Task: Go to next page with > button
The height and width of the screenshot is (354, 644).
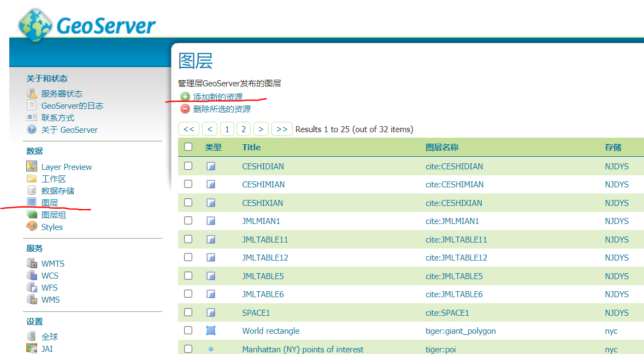Action: (x=262, y=129)
